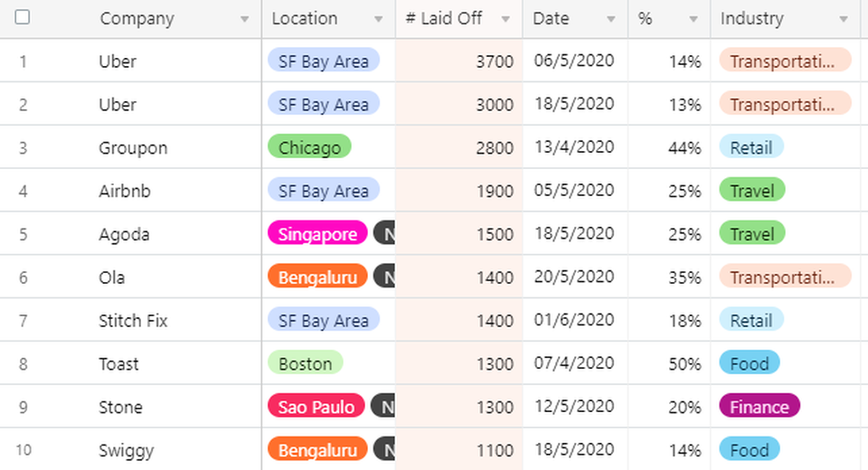This screenshot has height=470, width=868.
Task: Click the Travel tag in Agoda row
Action: coord(752,233)
